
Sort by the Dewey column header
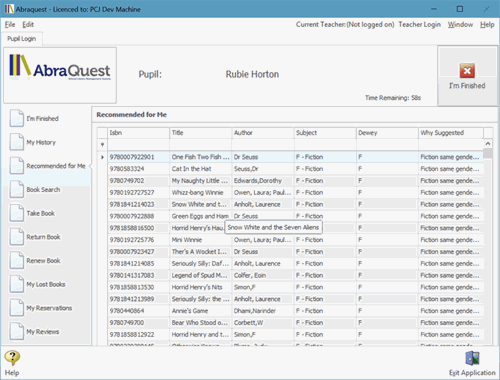pyautogui.click(x=387, y=133)
